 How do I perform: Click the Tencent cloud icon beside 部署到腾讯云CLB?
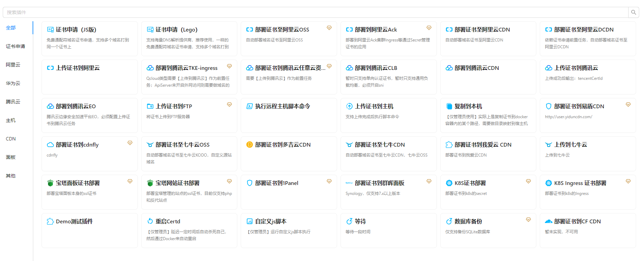349,68
